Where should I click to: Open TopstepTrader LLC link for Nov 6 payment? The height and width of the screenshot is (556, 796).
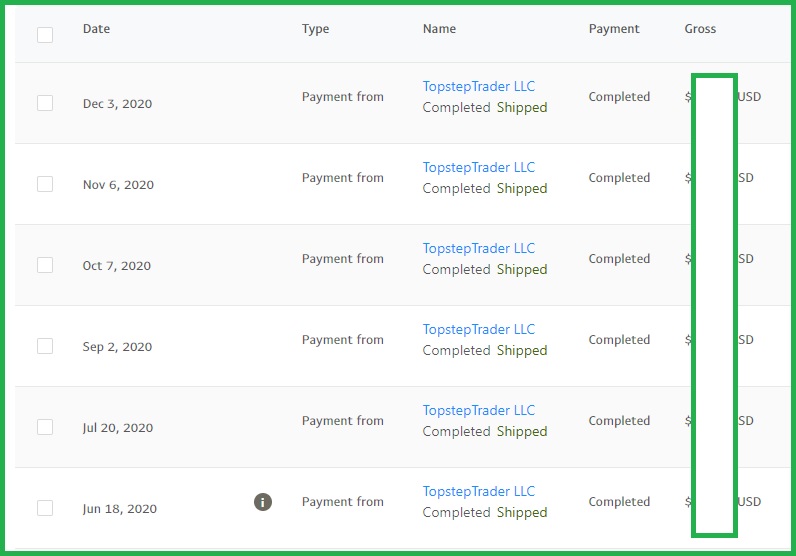click(x=479, y=168)
